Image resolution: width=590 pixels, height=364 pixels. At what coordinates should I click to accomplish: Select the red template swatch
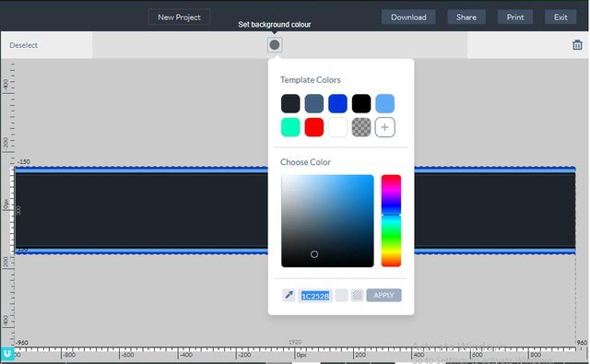[x=313, y=127]
